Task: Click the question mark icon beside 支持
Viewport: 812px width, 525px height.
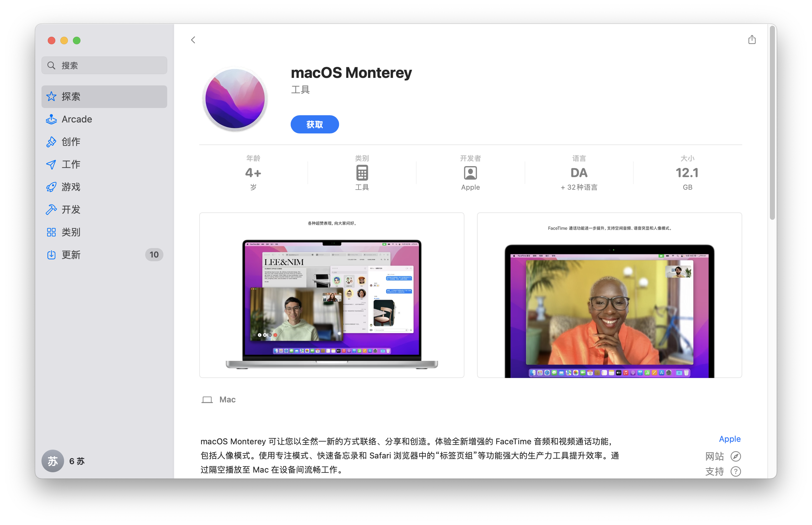Action: (735, 472)
